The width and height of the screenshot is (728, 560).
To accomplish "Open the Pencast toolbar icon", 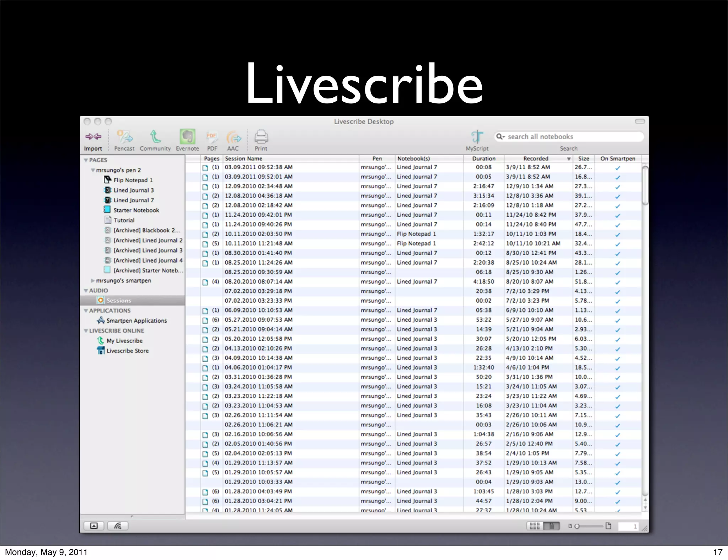I will (124, 137).
